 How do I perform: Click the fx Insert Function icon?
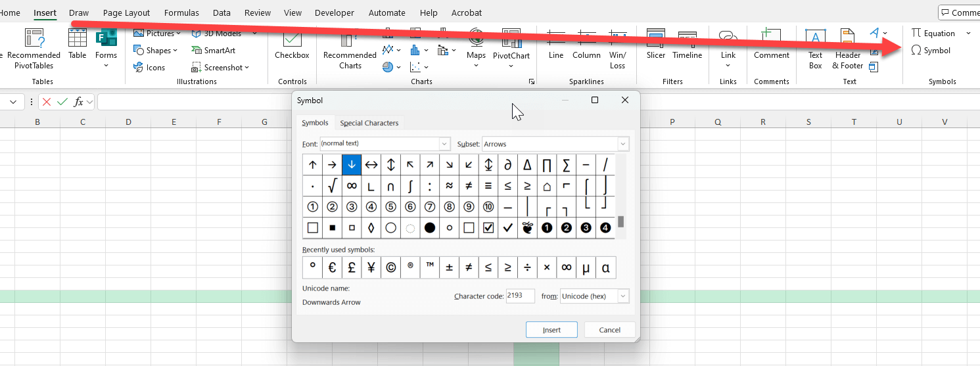(x=78, y=102)
